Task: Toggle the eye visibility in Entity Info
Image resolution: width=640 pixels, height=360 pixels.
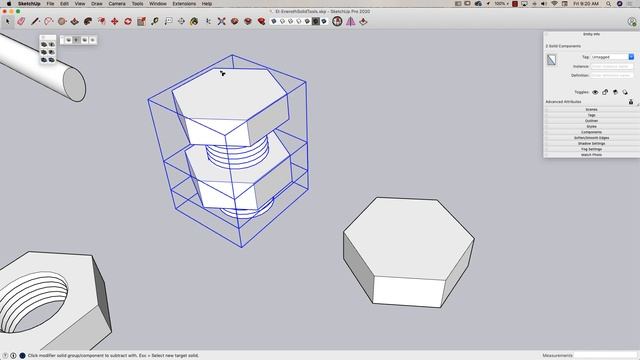Action: tap(595, 92)
